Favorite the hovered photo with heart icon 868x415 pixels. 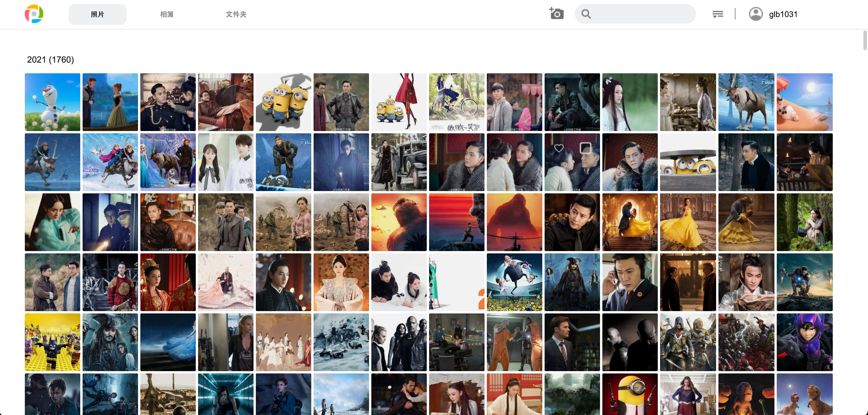[559, 148]
